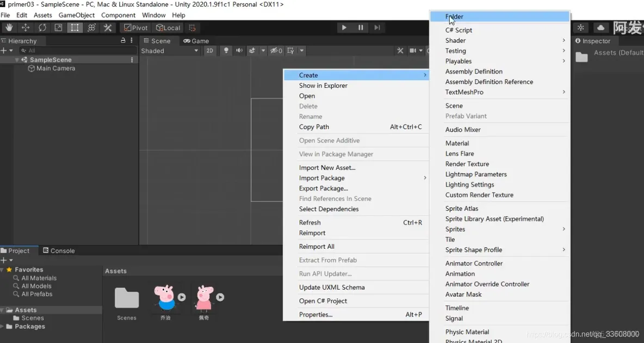Toggle grid snapping icon beside Local
644x343 pixels.
[x=192, y=28]
